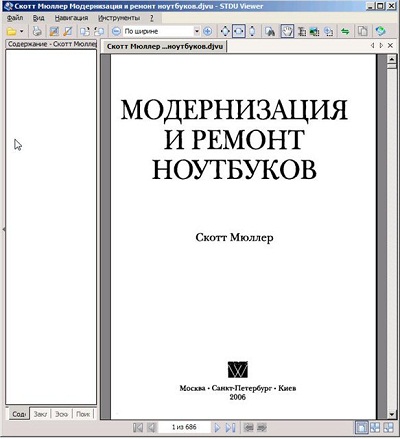
Task: Go to the previous page
Action: coord(152,428)
